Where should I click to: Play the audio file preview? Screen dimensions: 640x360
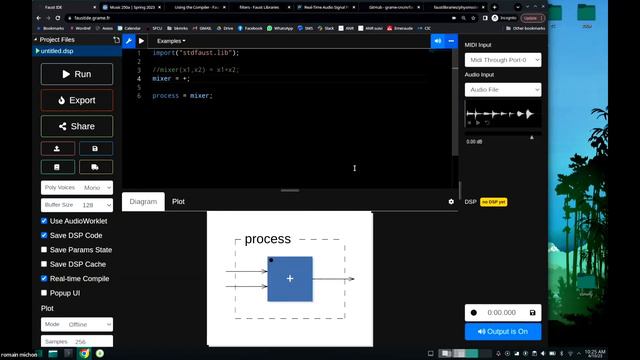click(478, 123)
